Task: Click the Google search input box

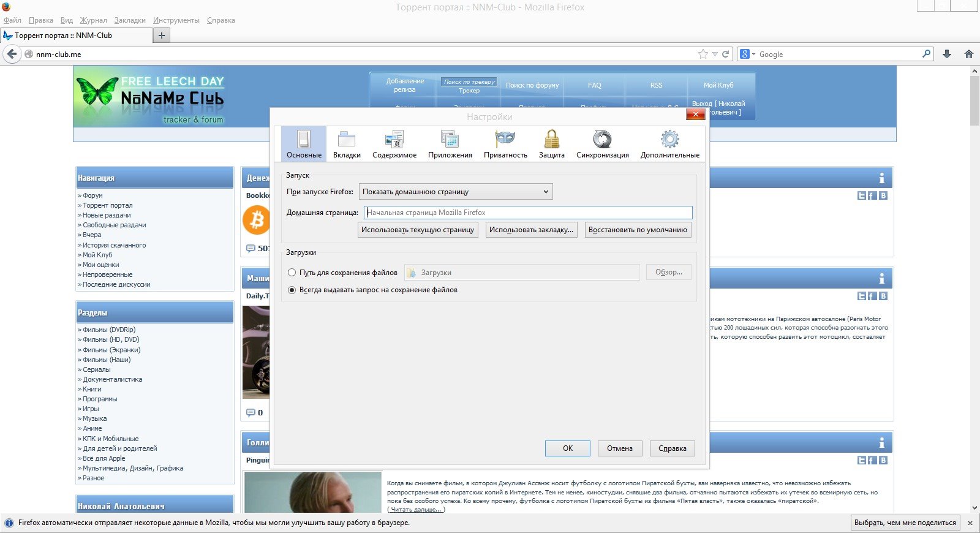Action: (838, 54)
